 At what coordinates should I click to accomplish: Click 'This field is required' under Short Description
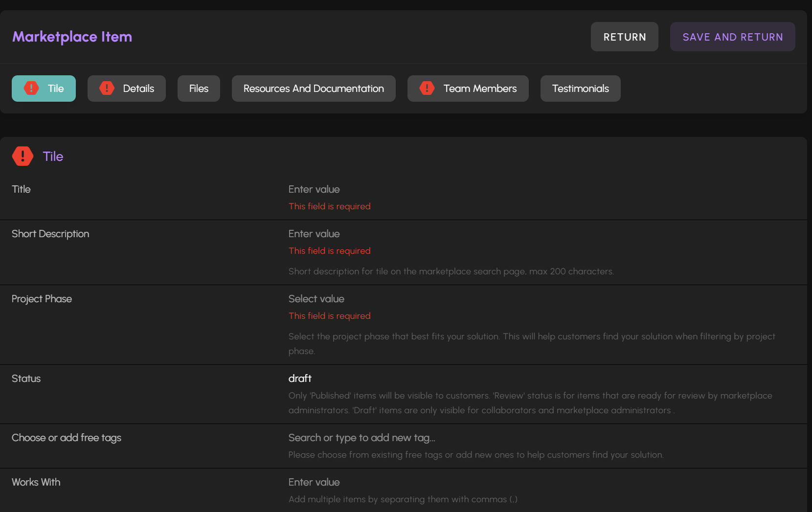330,251
